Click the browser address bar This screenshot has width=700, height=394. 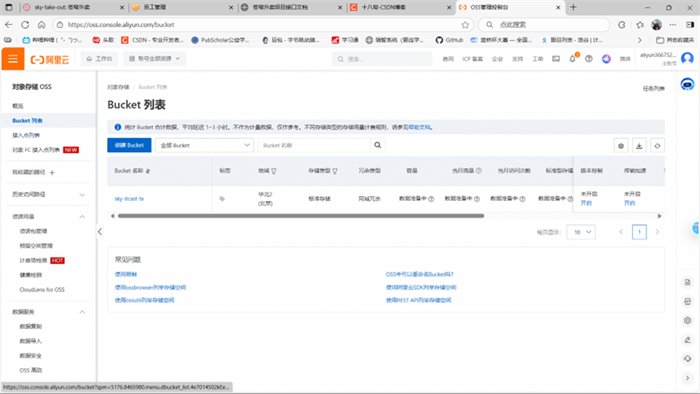pos(263,25)
